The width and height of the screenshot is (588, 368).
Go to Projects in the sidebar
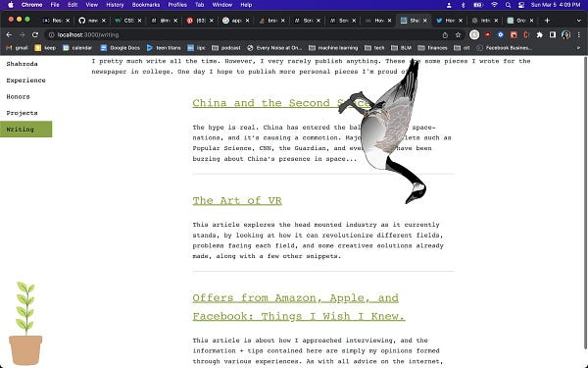(x=23, y=113)
